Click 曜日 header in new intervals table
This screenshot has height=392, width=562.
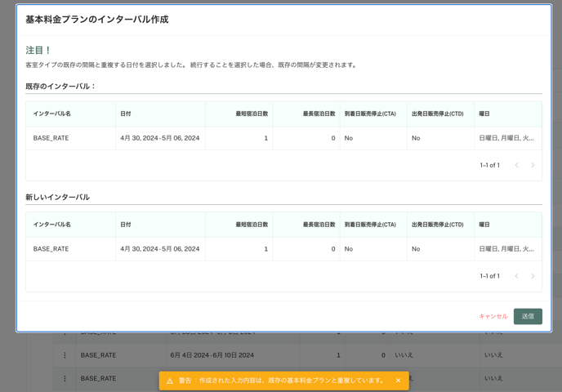[484, 225]
